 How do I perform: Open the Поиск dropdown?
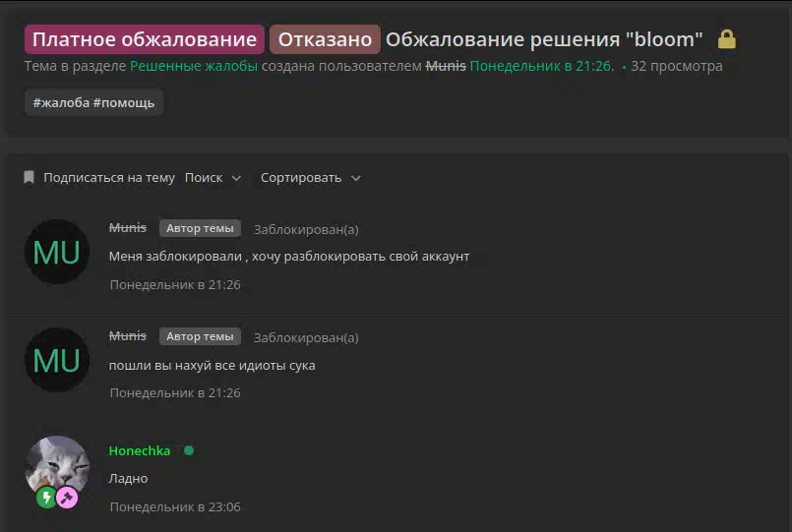[213, 178]
